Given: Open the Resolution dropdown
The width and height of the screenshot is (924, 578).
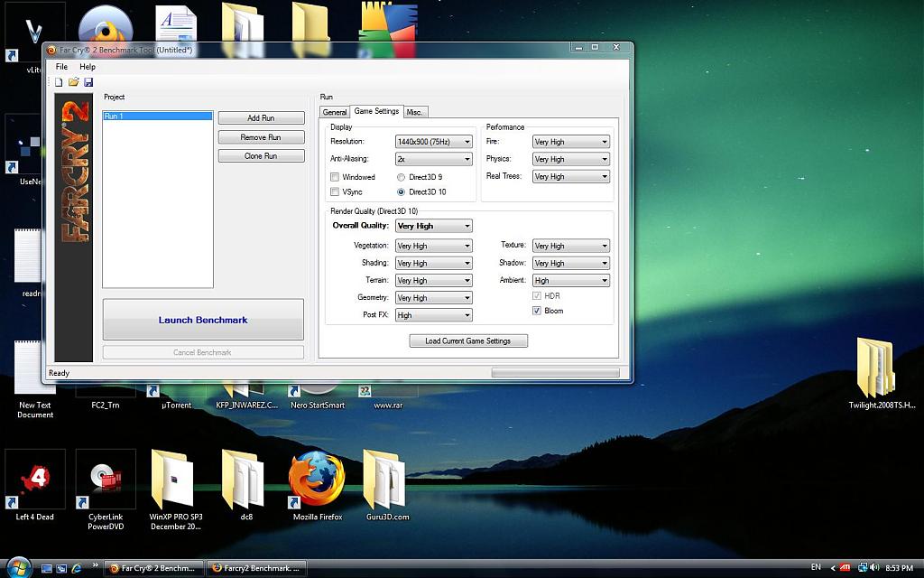Looking at the screenshot, I should [x=434, y=142].
